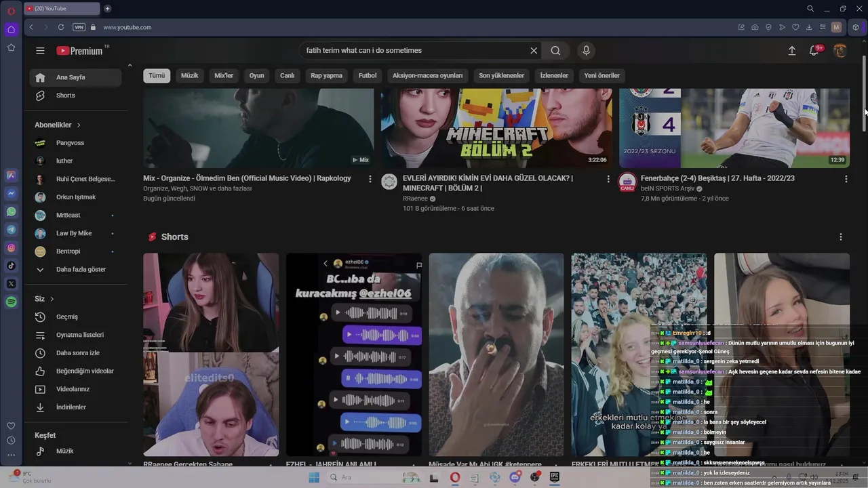Expand the Abonelikler section arrow
The image size is (868, 488).
pos(79,125)
